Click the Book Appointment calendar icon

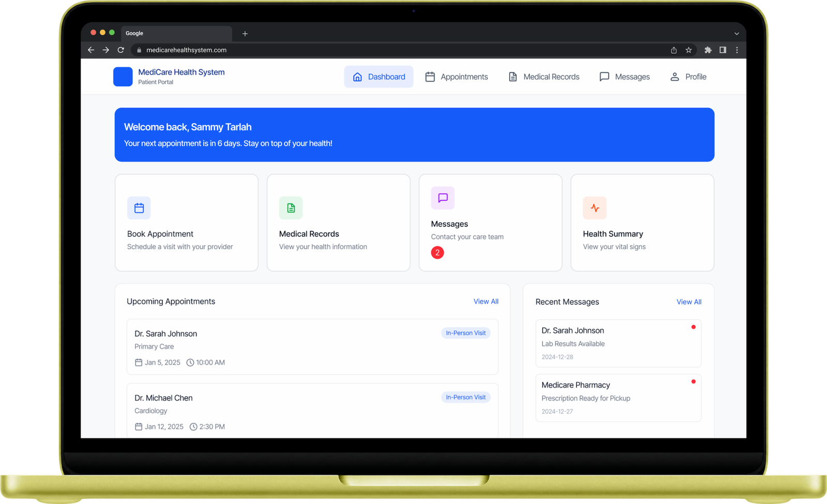click(139, 208)
